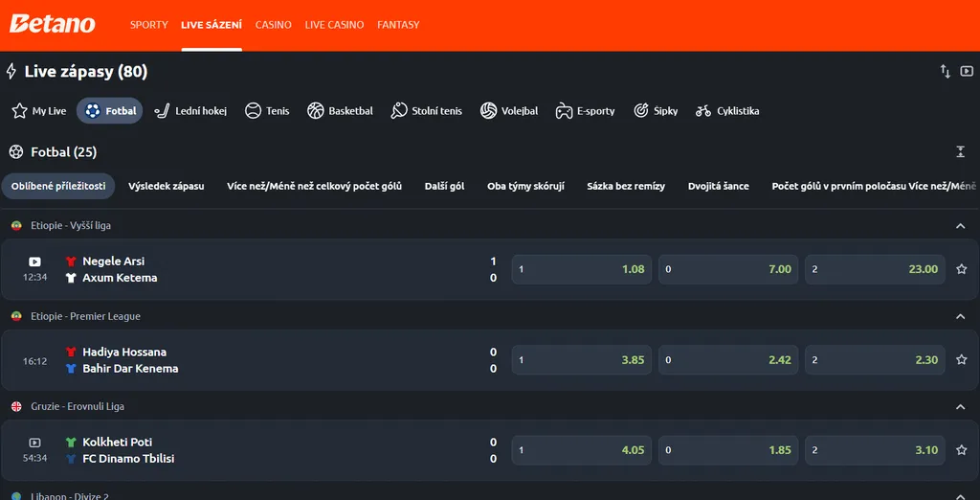Viewport: 980px width, 500px height.
Task: Open the FANTASY navigation tab
Action: pyautogui.click(x=398, y=24)
